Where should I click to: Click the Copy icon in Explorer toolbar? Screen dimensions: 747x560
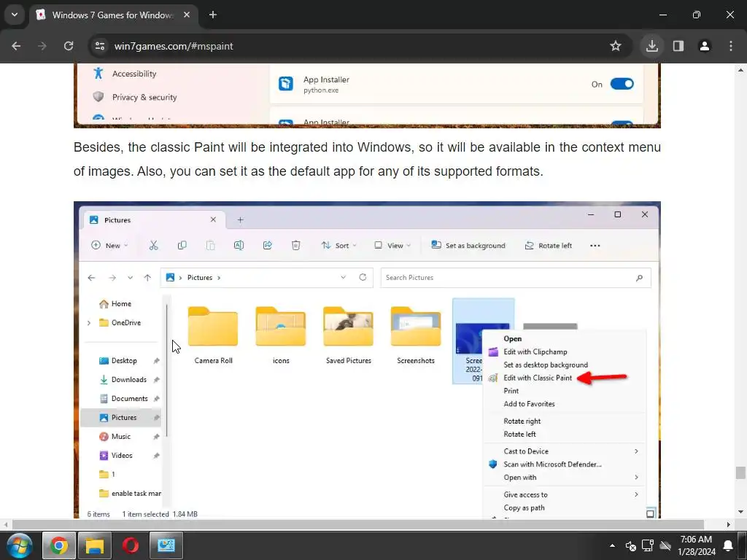(x=182, y=245)
